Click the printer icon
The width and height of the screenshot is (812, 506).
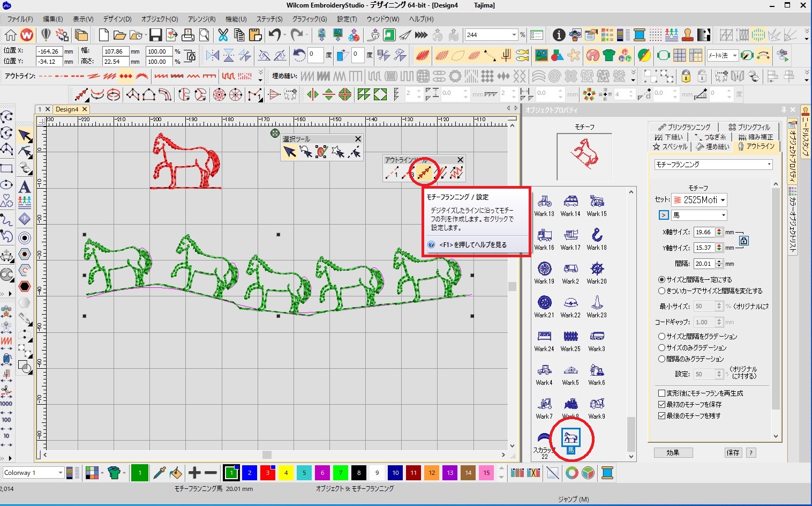tap(187, 35)
